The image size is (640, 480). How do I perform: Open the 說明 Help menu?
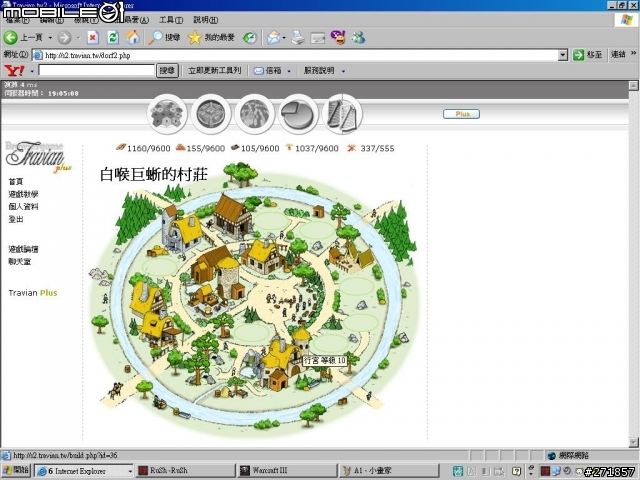[x=206, y=20]
